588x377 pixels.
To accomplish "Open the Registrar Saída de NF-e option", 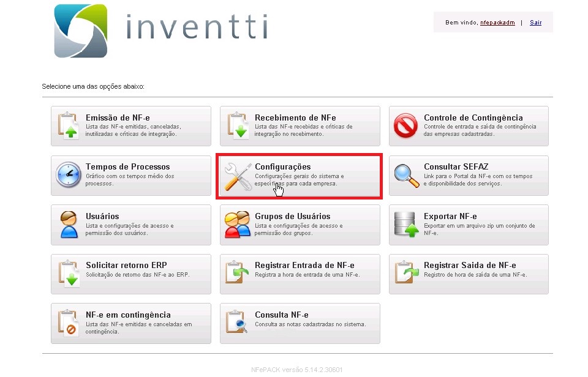I will tap(469, 266).
